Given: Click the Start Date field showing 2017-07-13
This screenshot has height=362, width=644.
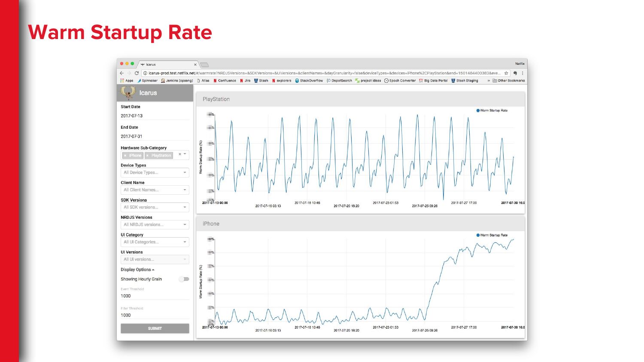Looking at the screenshot, I should 155,116.
